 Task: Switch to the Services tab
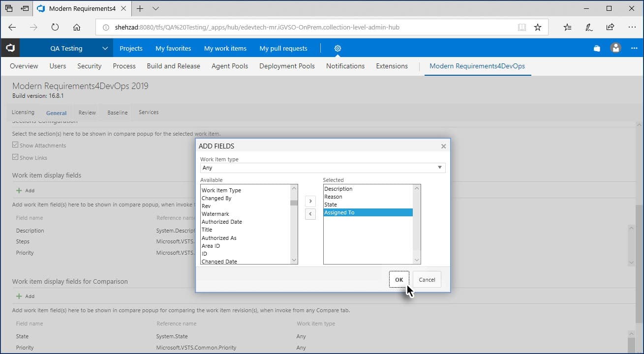pyautogui.click(x=149, y=112)
